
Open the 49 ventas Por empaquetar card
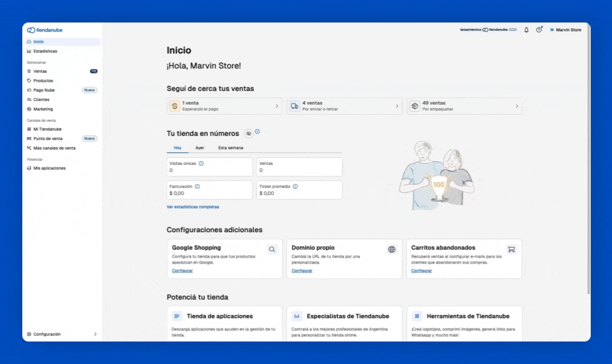(464, 106)
